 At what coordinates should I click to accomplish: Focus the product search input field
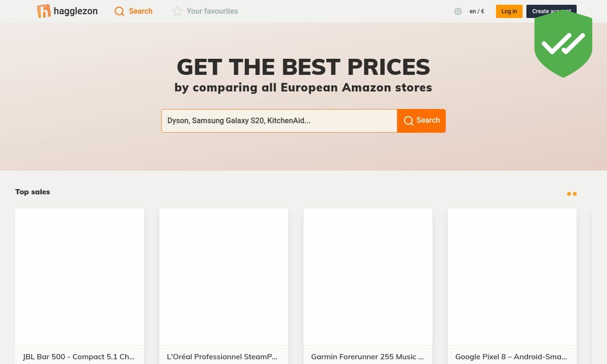click(279, 121)
